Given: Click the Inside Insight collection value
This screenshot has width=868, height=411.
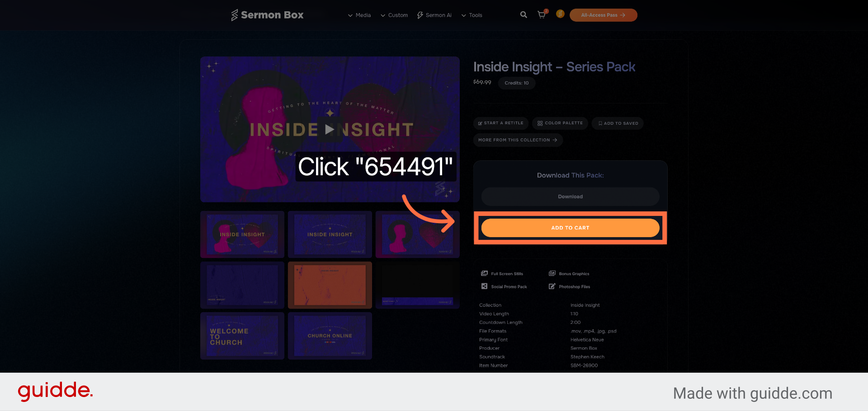Looking at the screenshot, I should point(585,305).
